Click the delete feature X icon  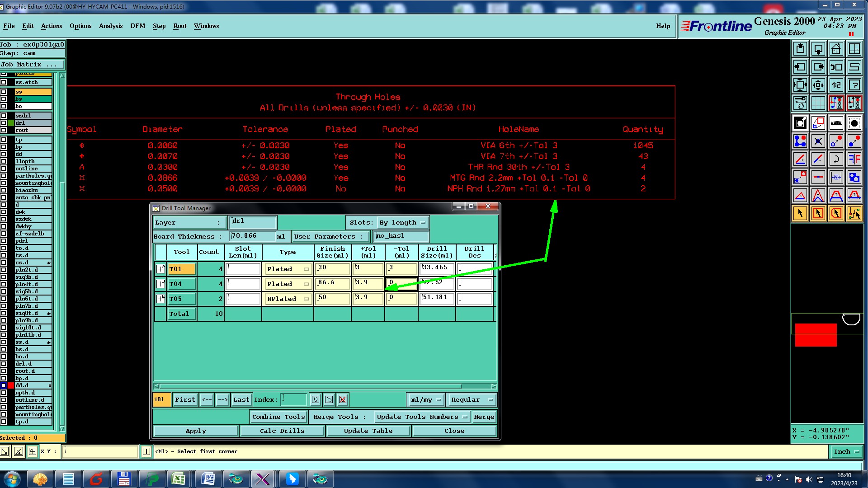818,141
